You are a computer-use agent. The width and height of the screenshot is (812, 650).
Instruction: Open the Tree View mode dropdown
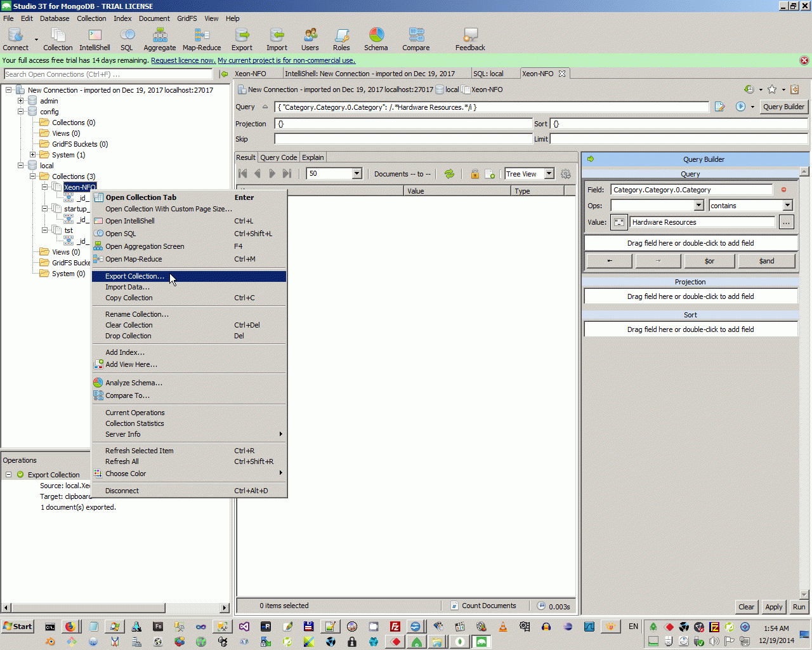point(549,174)
